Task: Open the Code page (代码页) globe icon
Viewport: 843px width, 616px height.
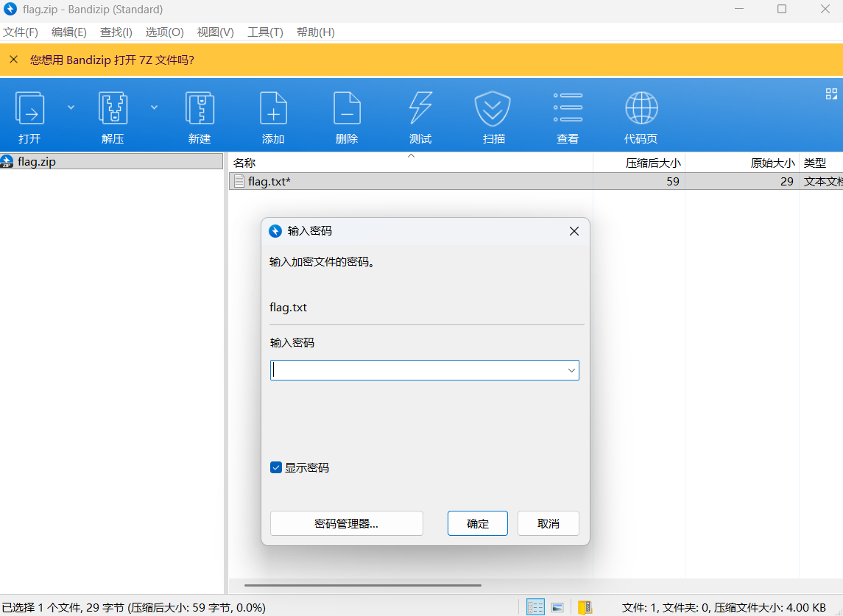Action: coord(641,109)
